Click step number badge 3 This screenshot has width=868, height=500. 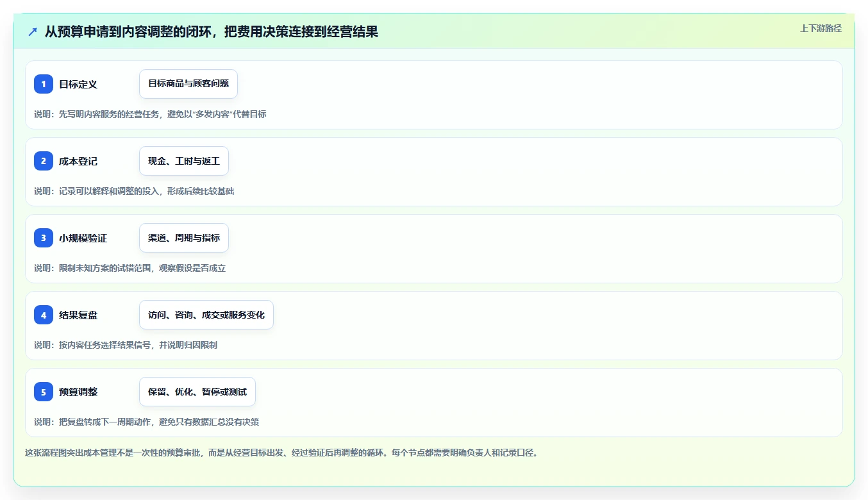[x=44, y=238]
